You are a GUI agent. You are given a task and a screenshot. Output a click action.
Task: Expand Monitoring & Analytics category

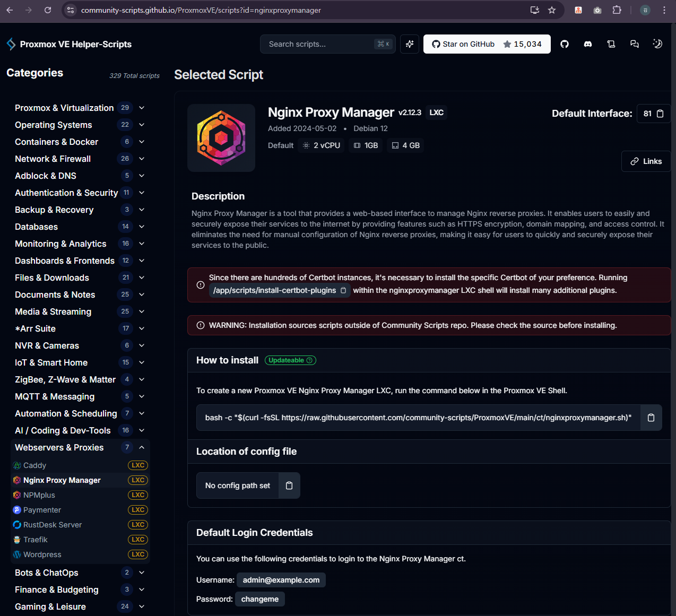pyautogui.click(x=80, y=244)
